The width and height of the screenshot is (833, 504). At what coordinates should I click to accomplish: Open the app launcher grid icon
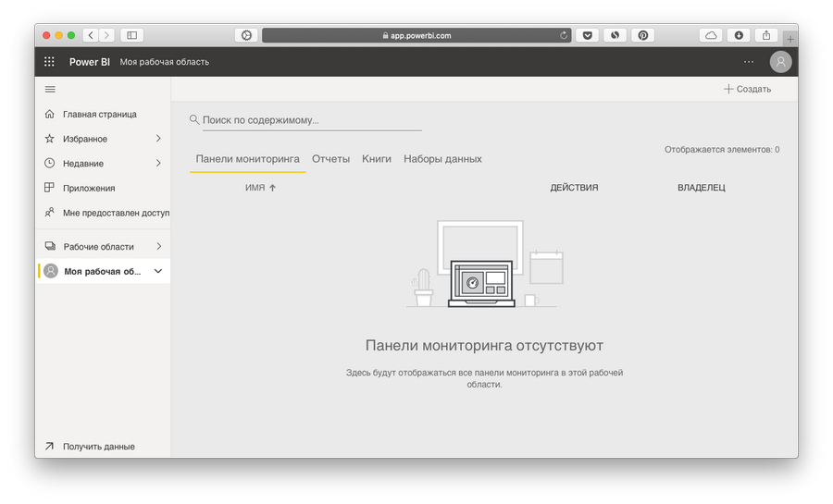pyautogui.click(x=49, y=62)
